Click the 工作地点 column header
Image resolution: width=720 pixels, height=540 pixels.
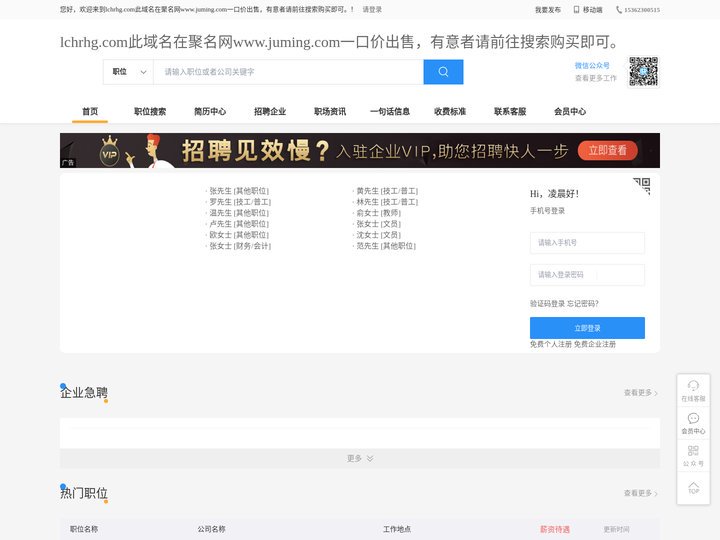(397, 529)
